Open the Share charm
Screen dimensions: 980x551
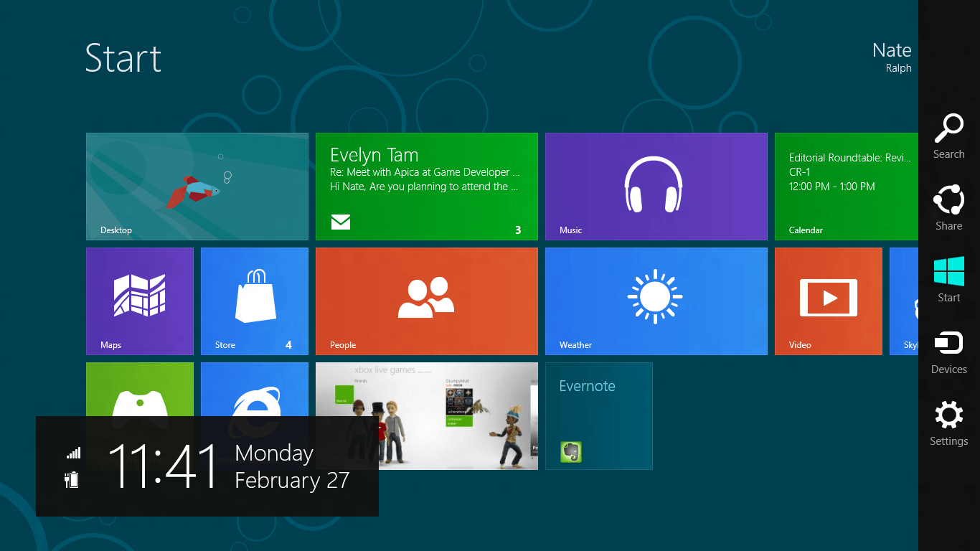pyautogui.click(x=948, y=207)
